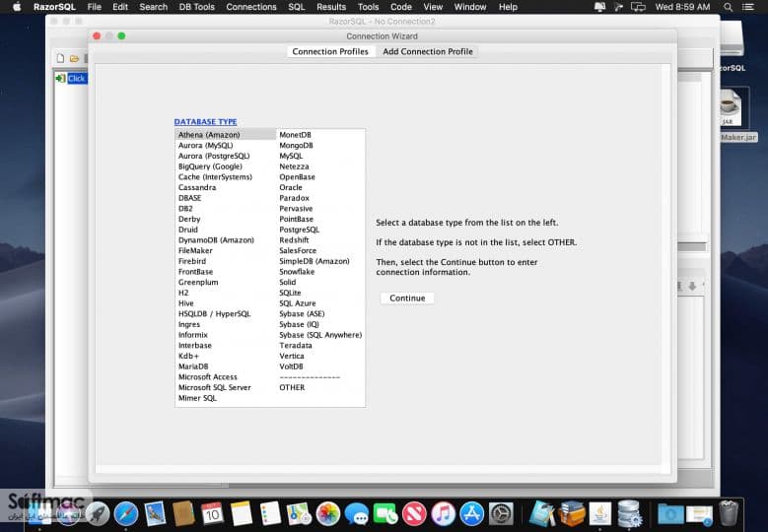
Task: Select PostgreSQL database type
Action: (x=320, y=230)
